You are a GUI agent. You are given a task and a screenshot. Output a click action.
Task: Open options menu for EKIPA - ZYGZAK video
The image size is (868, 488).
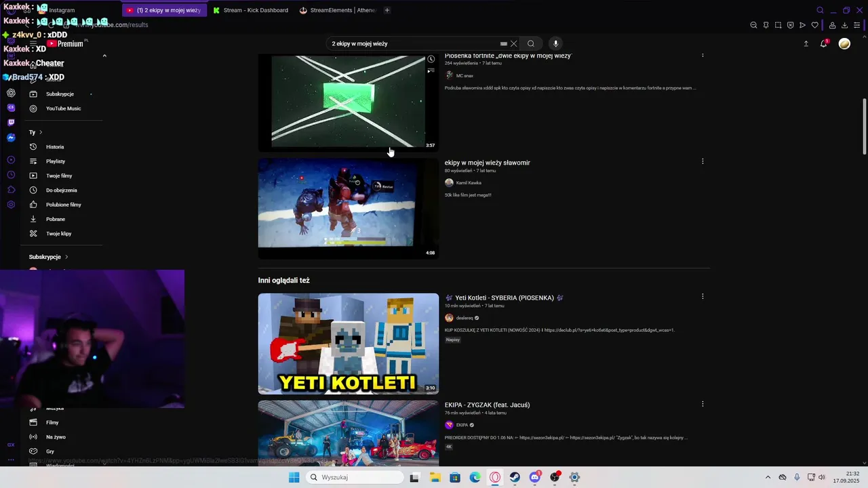703,404
